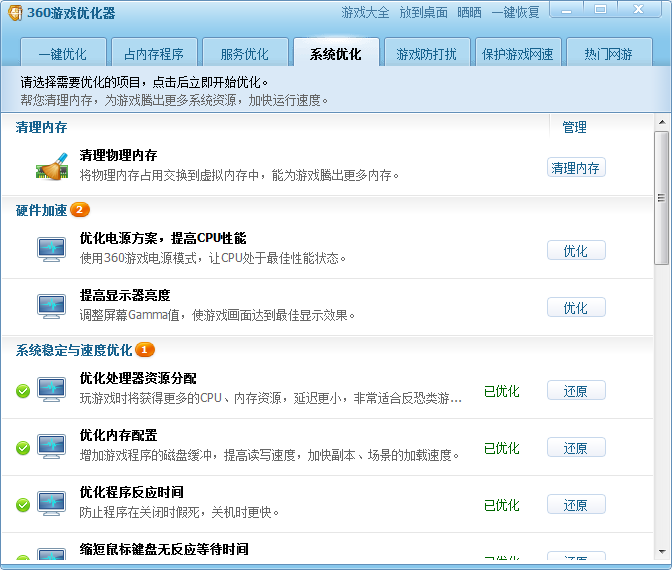672x570 pixels.
Task: Click 优化 for power plan CPU performance
Action: point(576,250)
